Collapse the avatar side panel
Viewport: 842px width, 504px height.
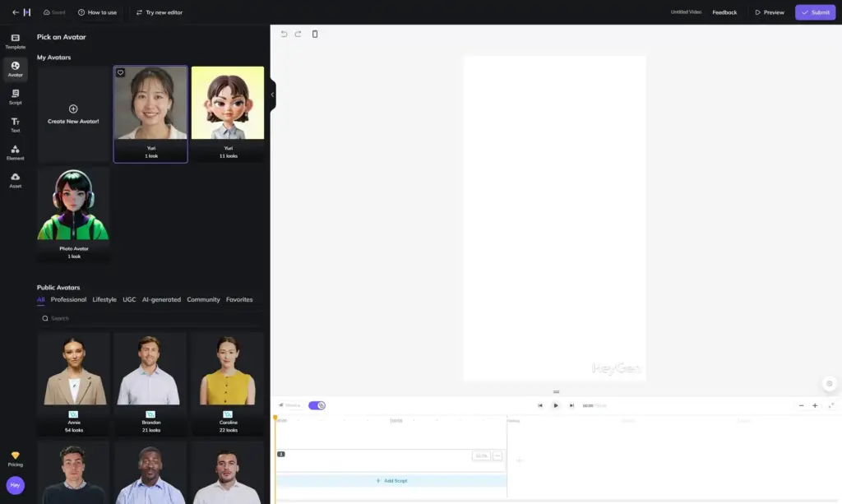[273, 95]
